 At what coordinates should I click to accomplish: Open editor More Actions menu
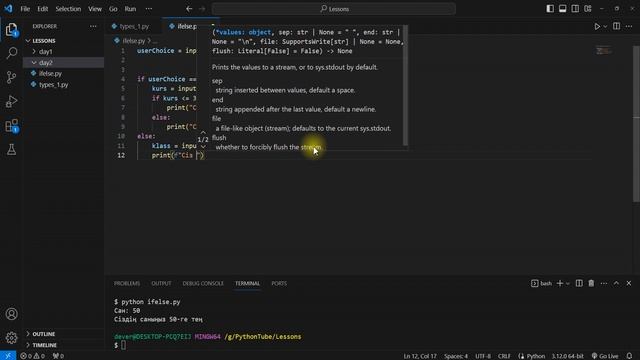click(x=629, y=26)
